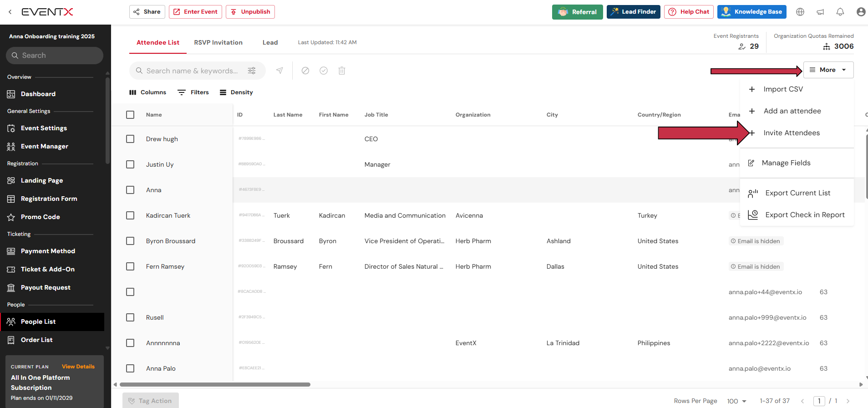The image size is (868, 408).
Task: Click the Unpublish button
Action: click(250, 12)
